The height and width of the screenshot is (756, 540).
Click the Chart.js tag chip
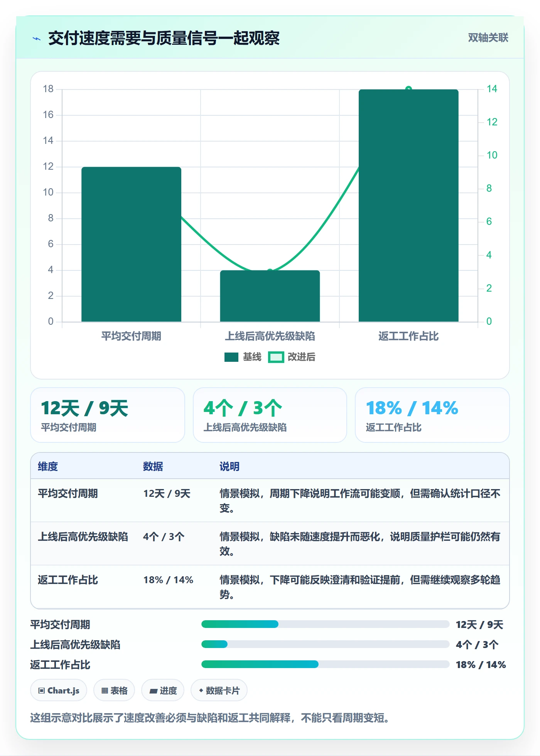coord(59,690)
